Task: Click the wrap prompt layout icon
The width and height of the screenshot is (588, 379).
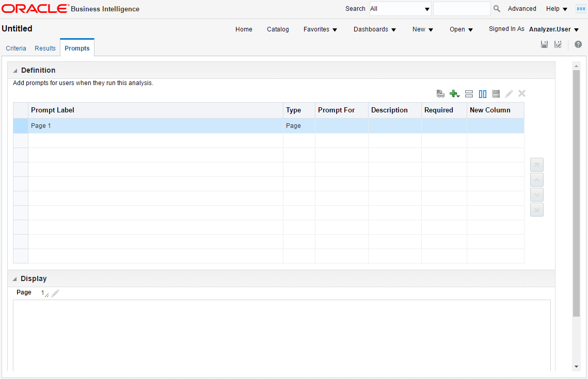Action: [496, 93]
